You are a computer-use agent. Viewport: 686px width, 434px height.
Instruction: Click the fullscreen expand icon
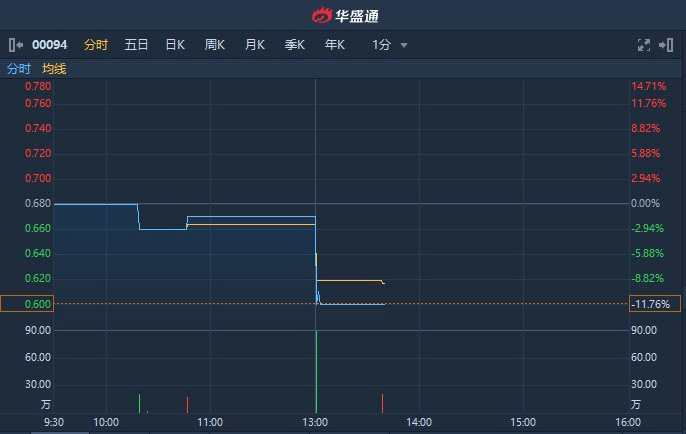click(x=644, y=45)
